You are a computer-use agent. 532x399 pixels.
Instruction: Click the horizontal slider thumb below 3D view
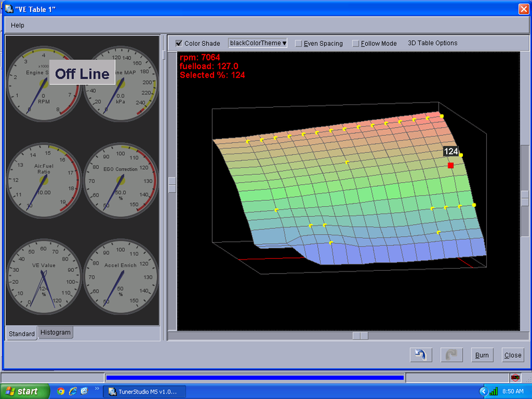pos(360,336)
